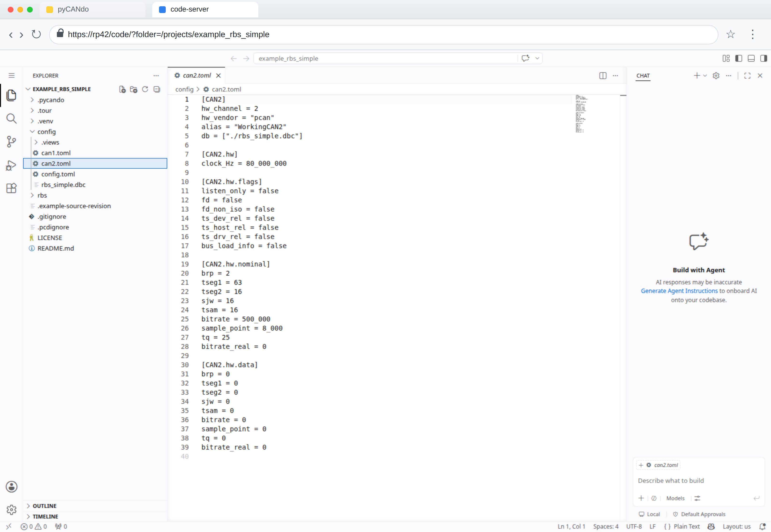Click the New File icon in Explorer
This screenshot has width=771, height=532.
[122, 89]
